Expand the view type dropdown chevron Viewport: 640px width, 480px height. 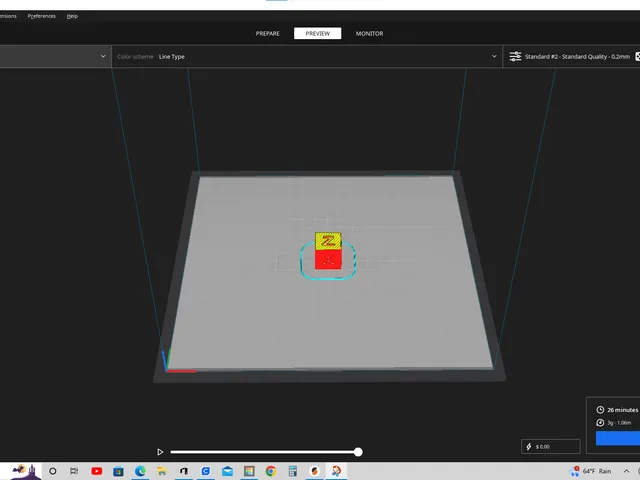(x=103, y=56)
